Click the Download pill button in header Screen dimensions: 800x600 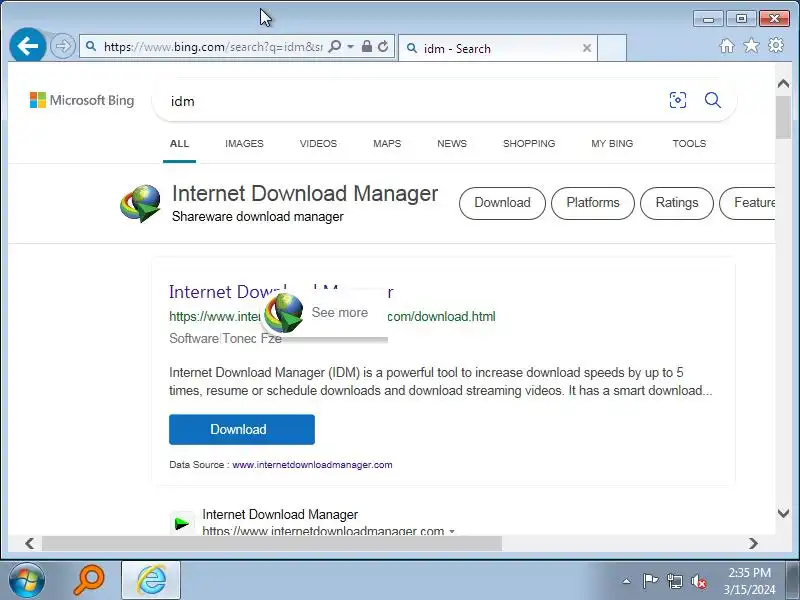click(x=503, y=203)
